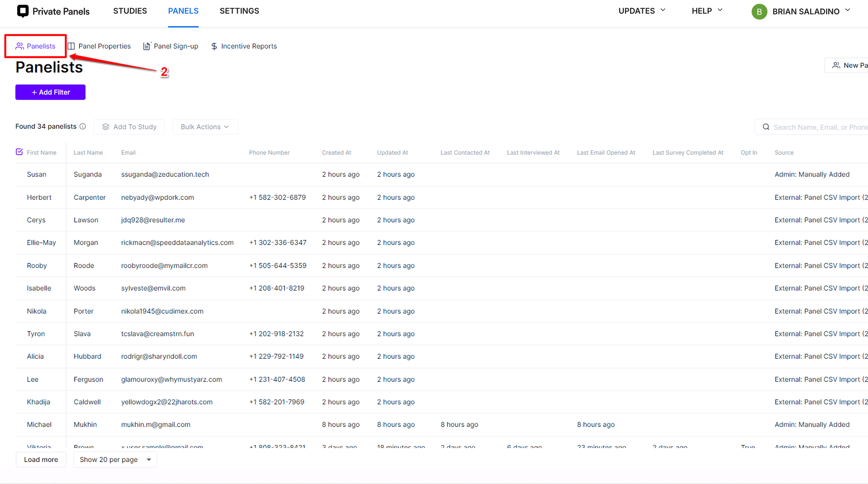Open the Panel Properties tab
Screen dimensions: 868x484
point(99,46)
